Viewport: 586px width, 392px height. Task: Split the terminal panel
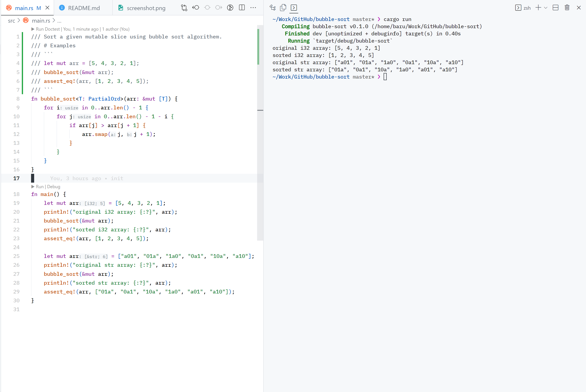pos(556,8)
